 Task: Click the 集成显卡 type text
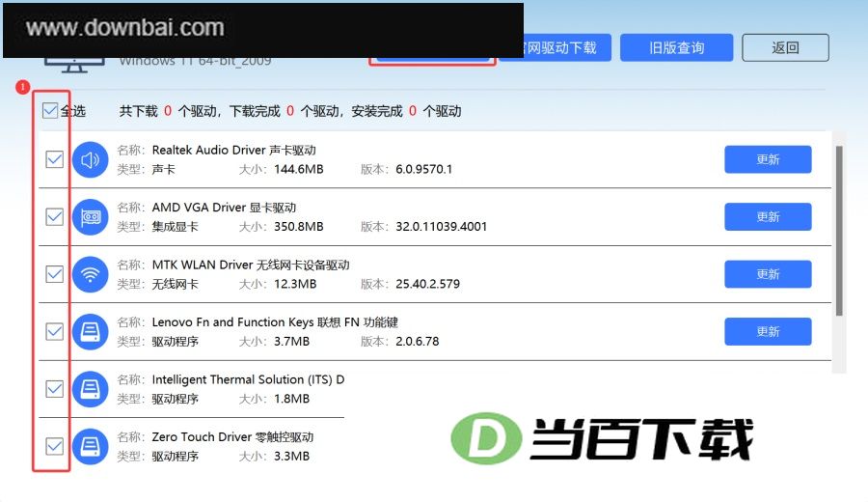pos(175,226)
